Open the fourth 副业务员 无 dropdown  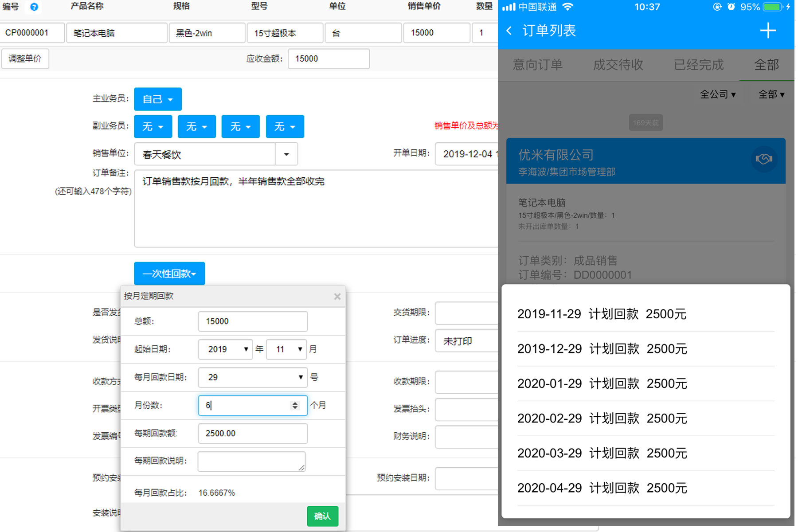point(285,126)
